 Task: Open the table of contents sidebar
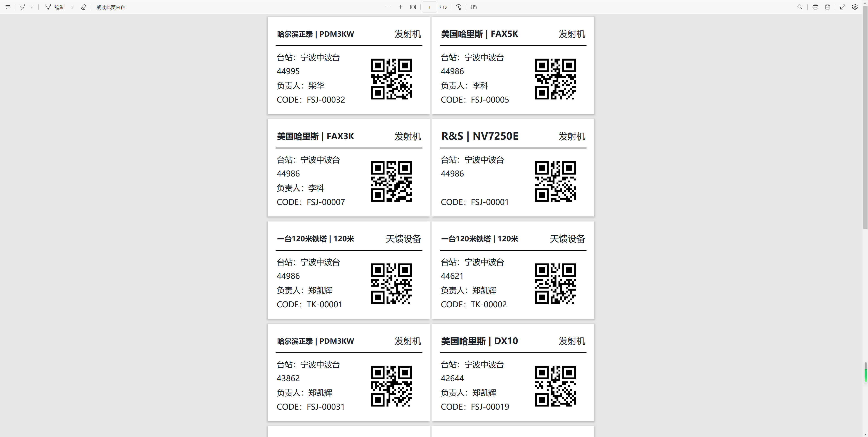tap(7, 7)
